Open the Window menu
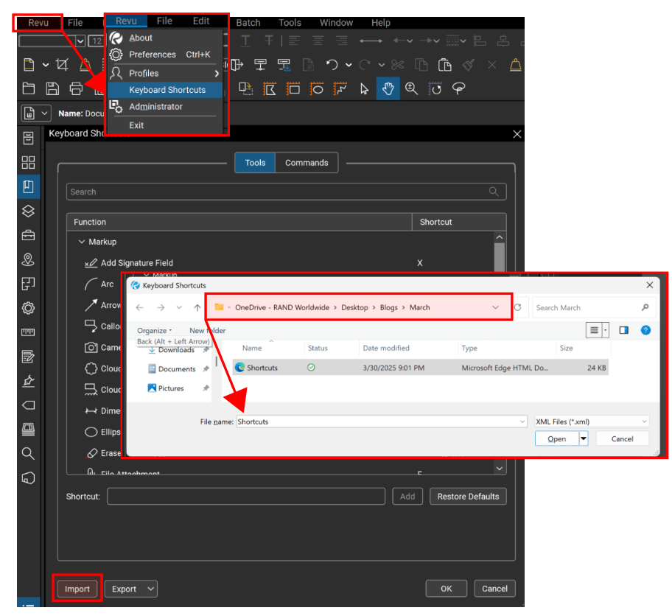Image resolution: width=672 pixels, height=616 pixels. [x=336, y=23]
